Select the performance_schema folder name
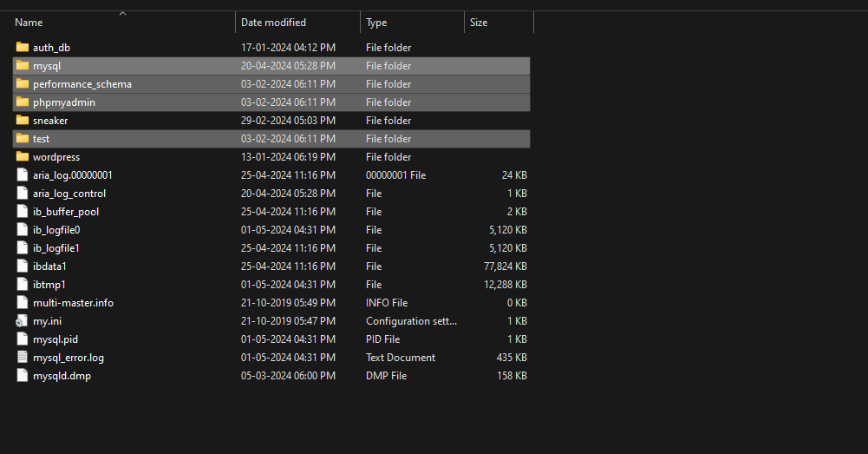 (82, 84)
